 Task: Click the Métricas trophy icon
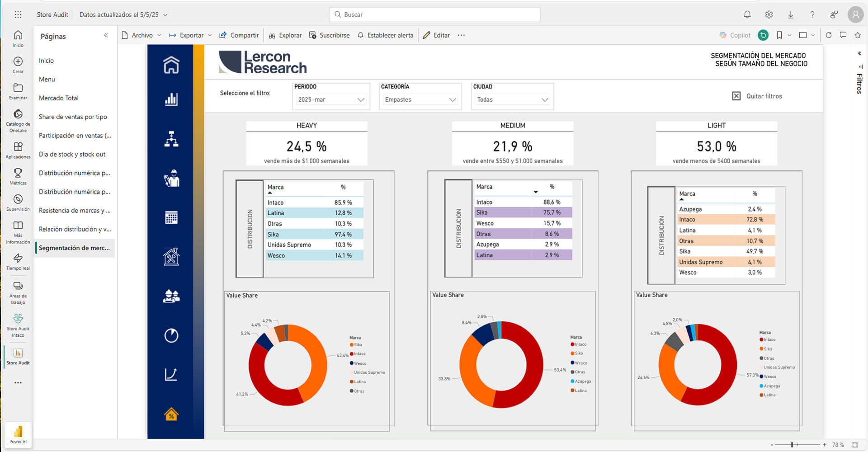[x=18, y=176]
